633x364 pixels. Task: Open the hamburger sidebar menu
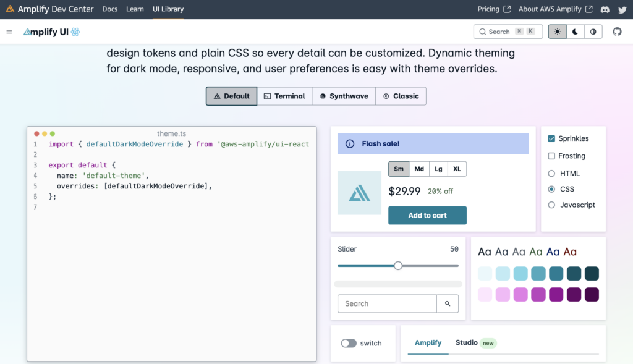9,32
